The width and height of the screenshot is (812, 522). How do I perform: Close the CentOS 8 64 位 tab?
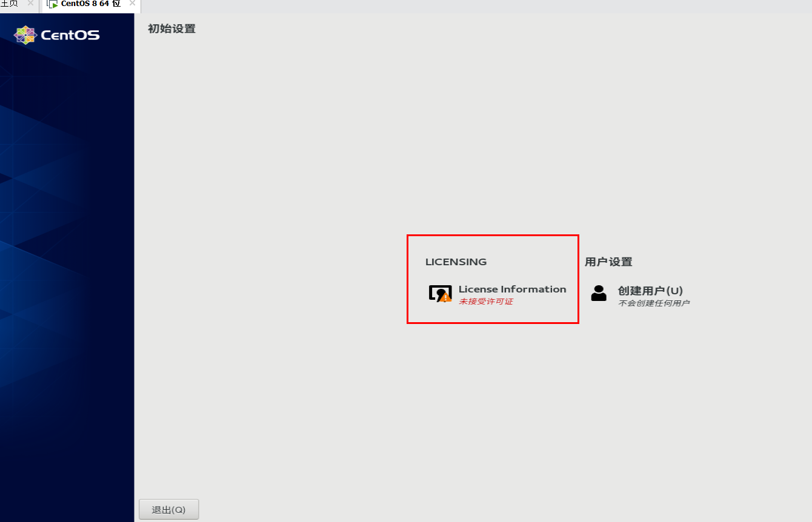tap(131, 2)
